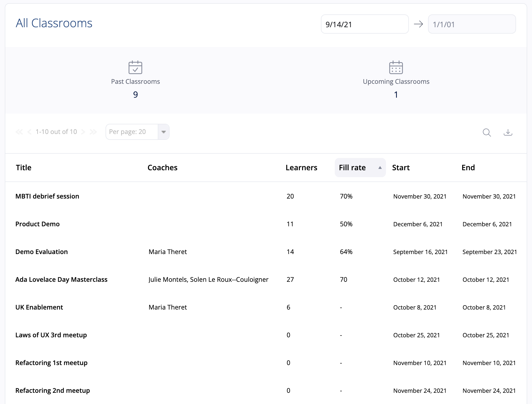Open search in the classrooms table

click(x=487, y=132)
